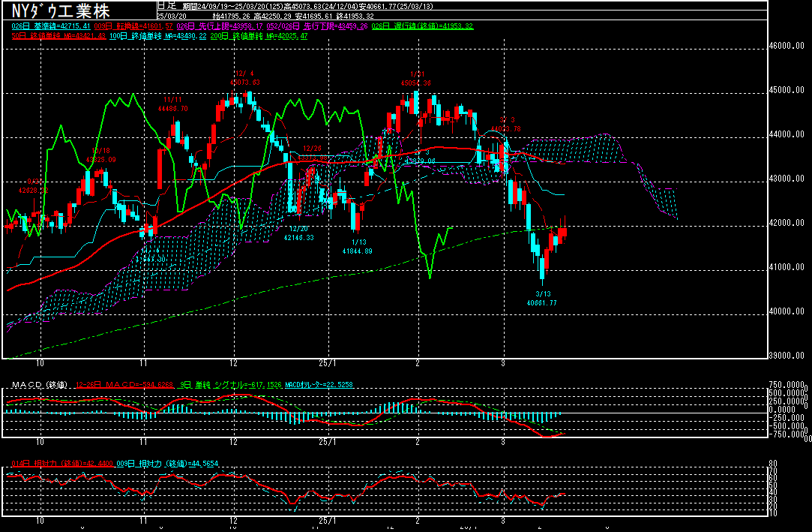The height and width of the screenshot is (532, 812).
Task: Select the 026日 先行上限=43958.17 legend
Action: pos(220,26)
